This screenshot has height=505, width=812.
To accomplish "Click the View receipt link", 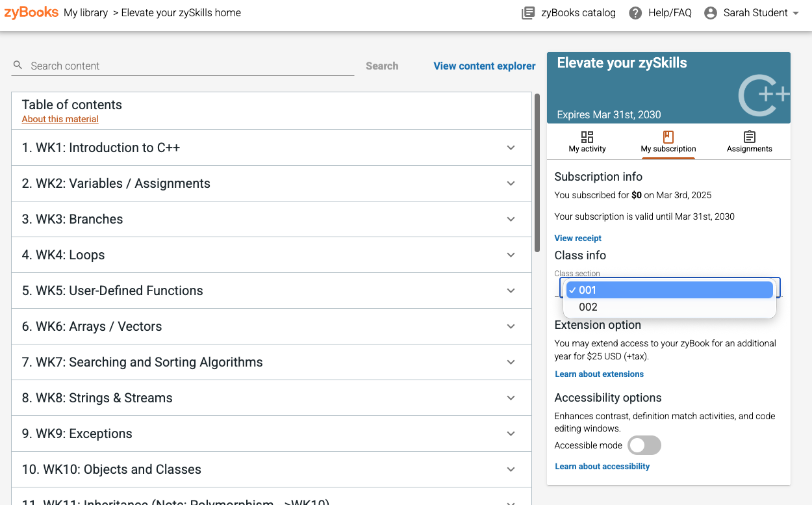I will 578,238.
